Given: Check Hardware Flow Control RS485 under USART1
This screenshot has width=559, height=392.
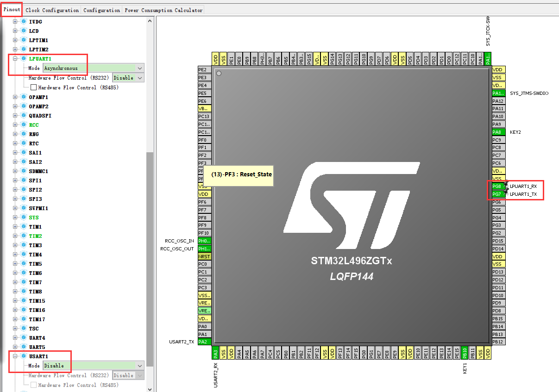Looking at the screenshot, I should pyautogui.click(x=32, y=385).
